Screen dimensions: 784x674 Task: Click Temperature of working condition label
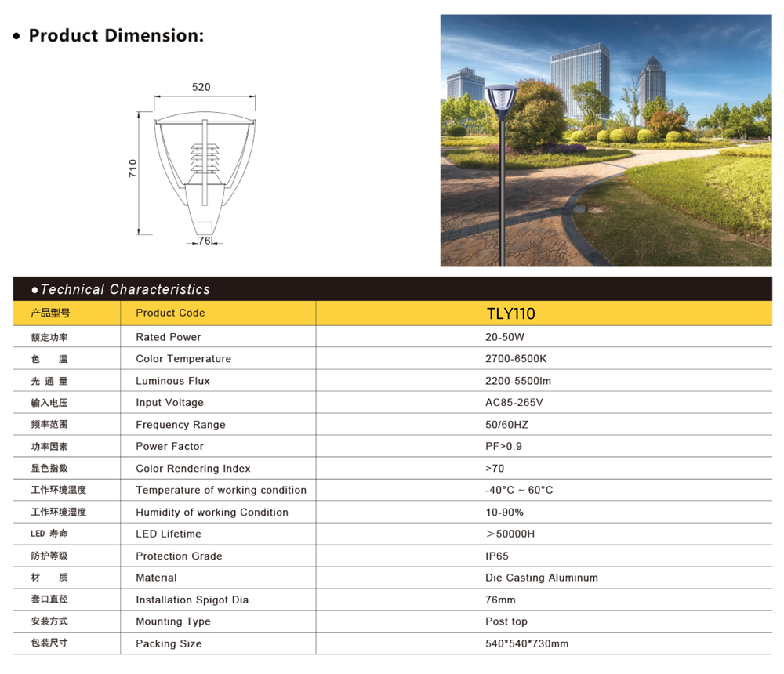point(221,490)
